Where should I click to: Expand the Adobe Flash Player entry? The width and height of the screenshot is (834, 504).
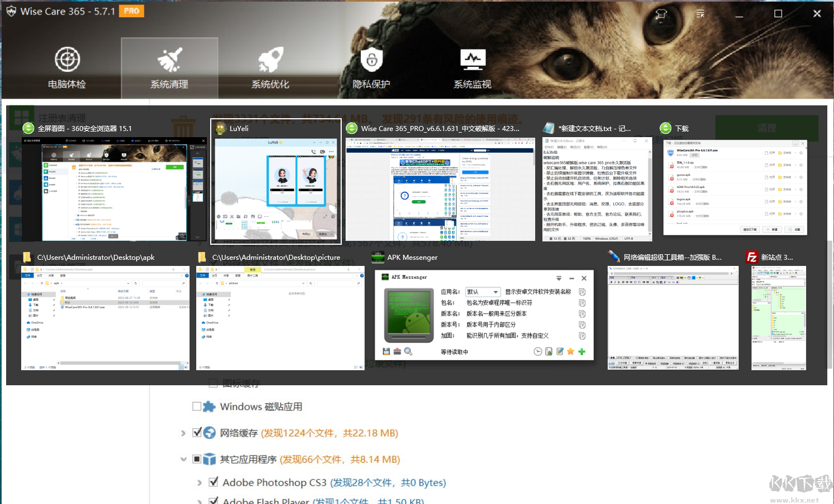199,500
